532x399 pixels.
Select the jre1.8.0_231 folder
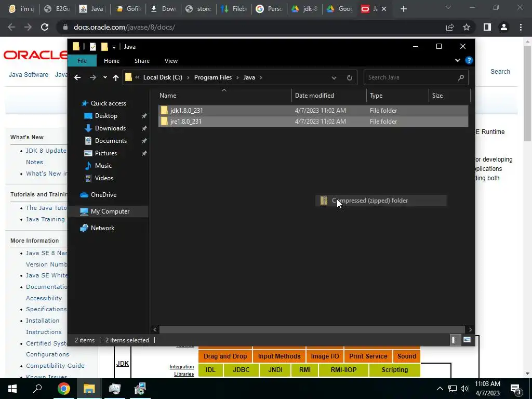tap(313, 122)
